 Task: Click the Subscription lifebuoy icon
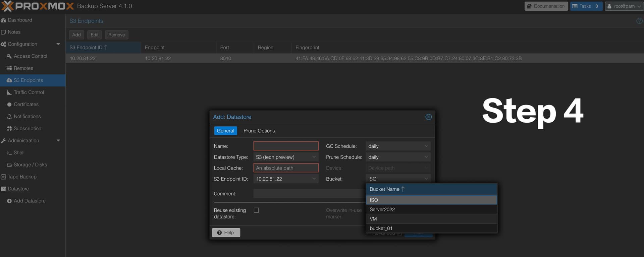click(x=9, y=129)
